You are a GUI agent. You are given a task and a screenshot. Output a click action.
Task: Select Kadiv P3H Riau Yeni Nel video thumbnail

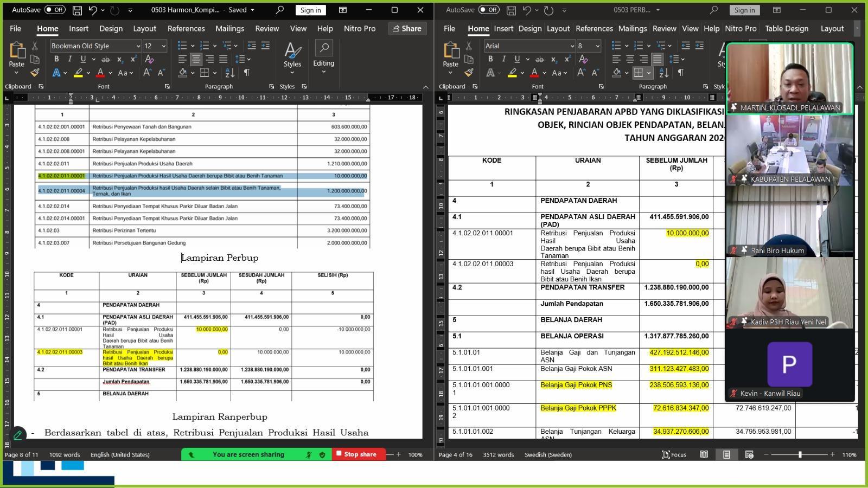(x=789, y=293)
